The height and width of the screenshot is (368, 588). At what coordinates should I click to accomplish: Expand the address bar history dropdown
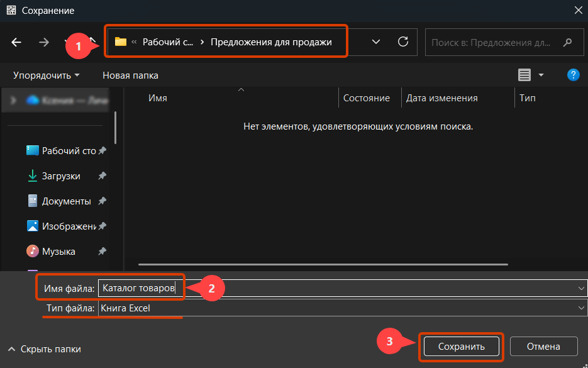pyautogui.click(x=375, y=42)
